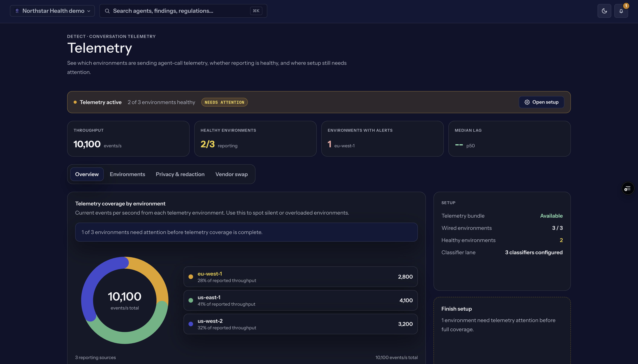Click the Telemetry bundle 'Available' value
This screenshot has width=638, height=364.
tap(551, 216)
